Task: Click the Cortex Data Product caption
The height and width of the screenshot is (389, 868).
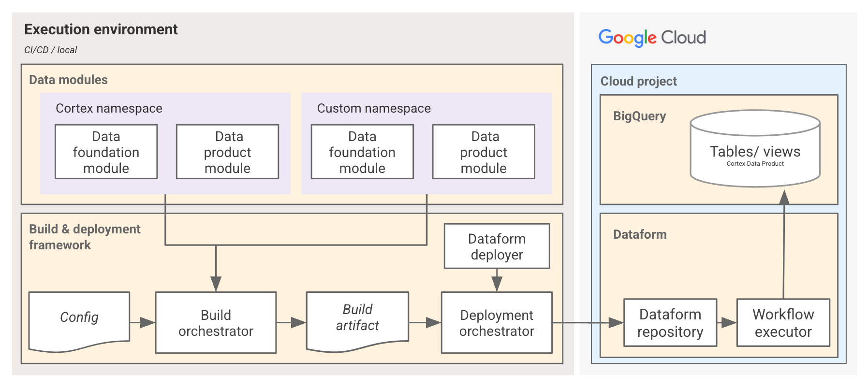Action: [x=755, y=164]
